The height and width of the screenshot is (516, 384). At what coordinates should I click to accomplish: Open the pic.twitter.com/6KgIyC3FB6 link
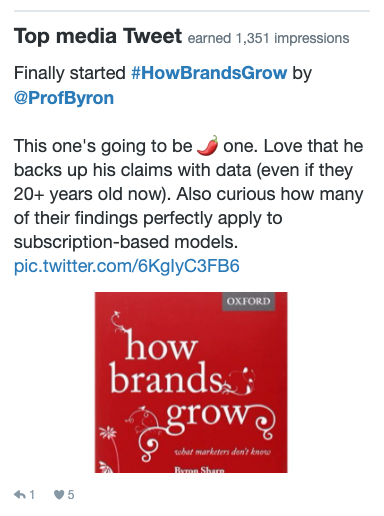click(127, 266)
